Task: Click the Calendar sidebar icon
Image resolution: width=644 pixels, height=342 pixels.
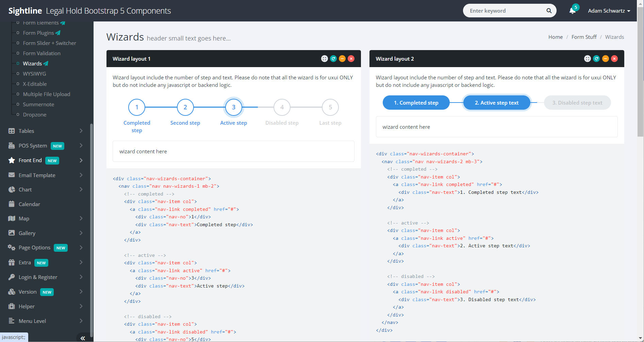Action: [12, 204]
